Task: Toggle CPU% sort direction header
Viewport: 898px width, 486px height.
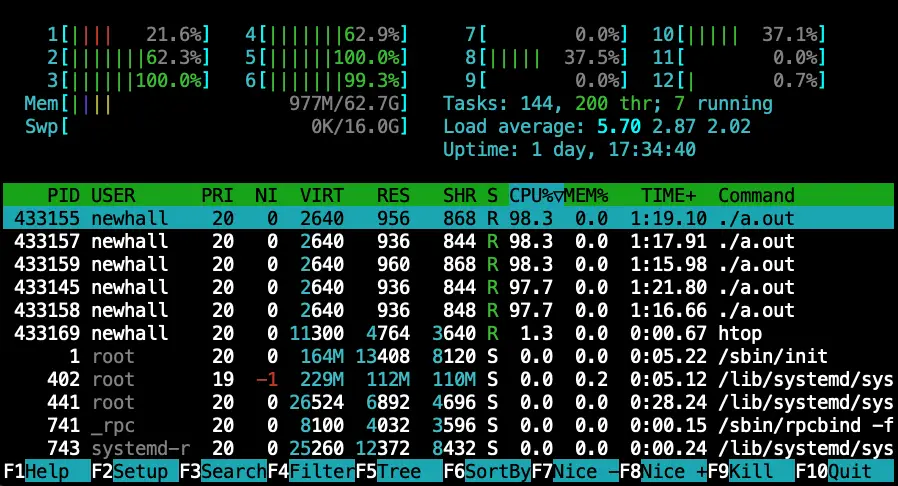Action: 537,195
